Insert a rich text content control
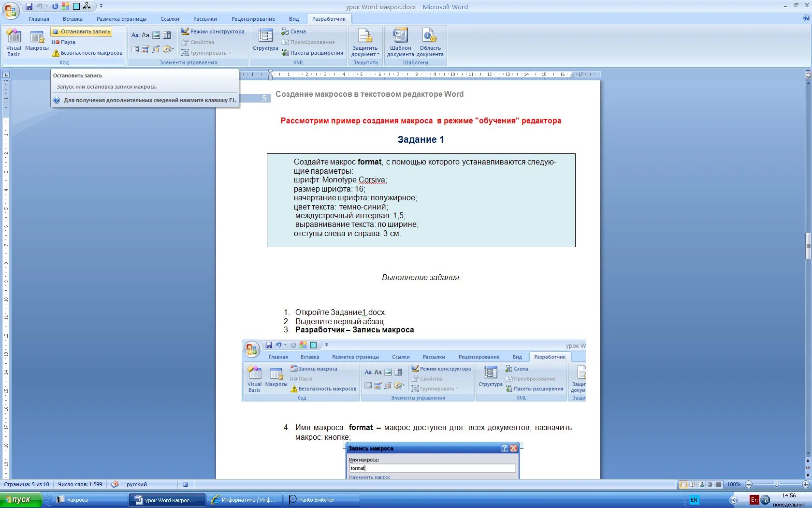Viewport: 812px width, 508px height. [x=135, y=35]
